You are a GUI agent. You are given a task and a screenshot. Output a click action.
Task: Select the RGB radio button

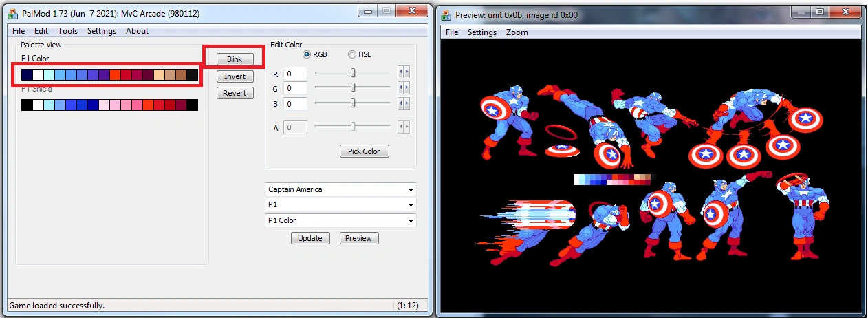(x=307, y=54)
